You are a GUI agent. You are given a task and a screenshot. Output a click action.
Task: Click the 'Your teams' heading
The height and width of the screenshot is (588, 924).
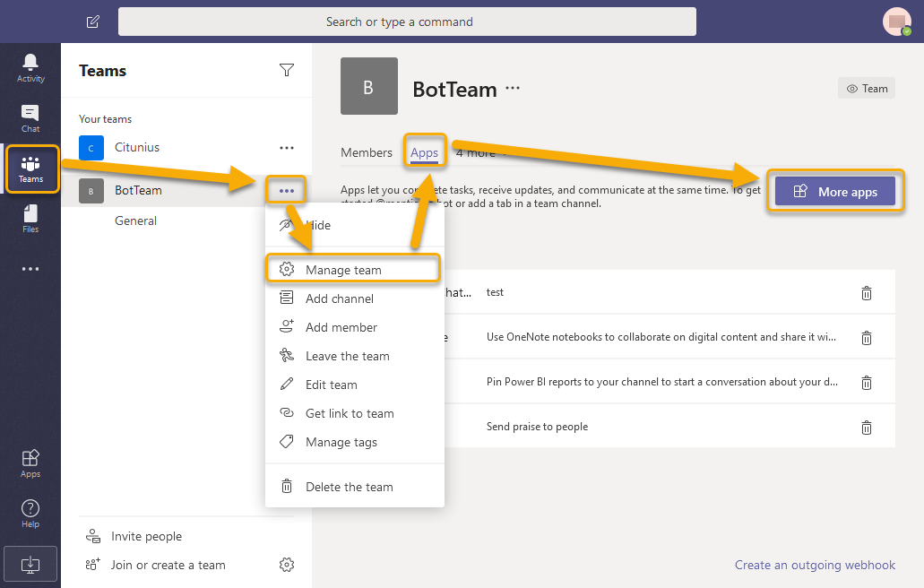(106, 119)
